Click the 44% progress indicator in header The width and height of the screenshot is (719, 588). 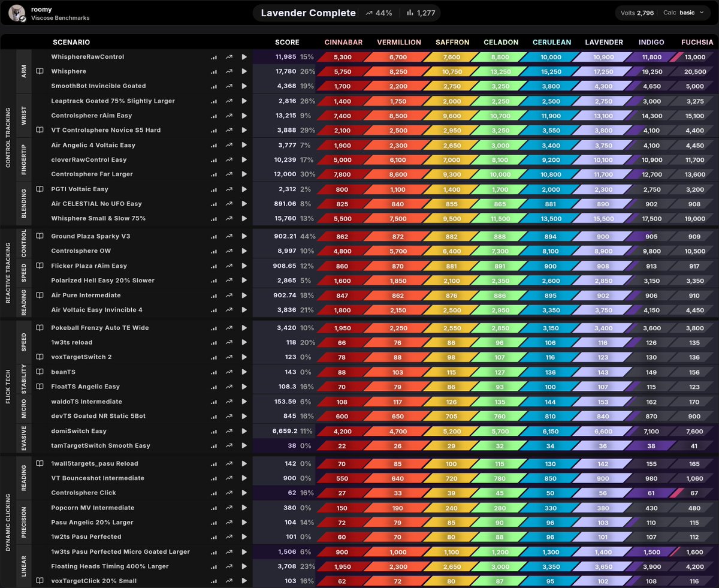pos(378,13)
